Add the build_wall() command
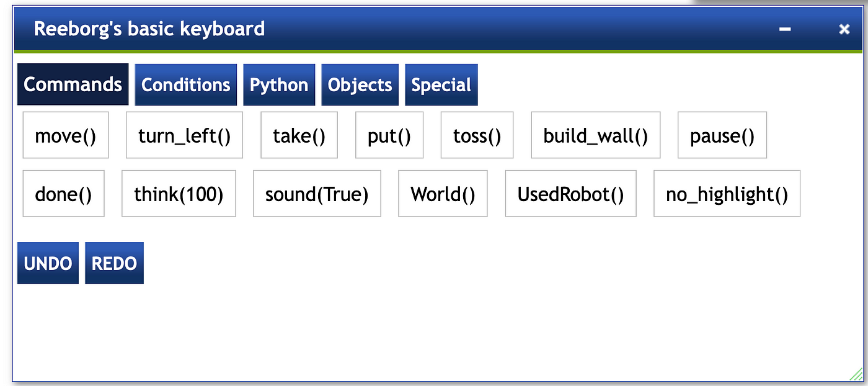This screenshot has width=868, height=386. tap(596, 135)
